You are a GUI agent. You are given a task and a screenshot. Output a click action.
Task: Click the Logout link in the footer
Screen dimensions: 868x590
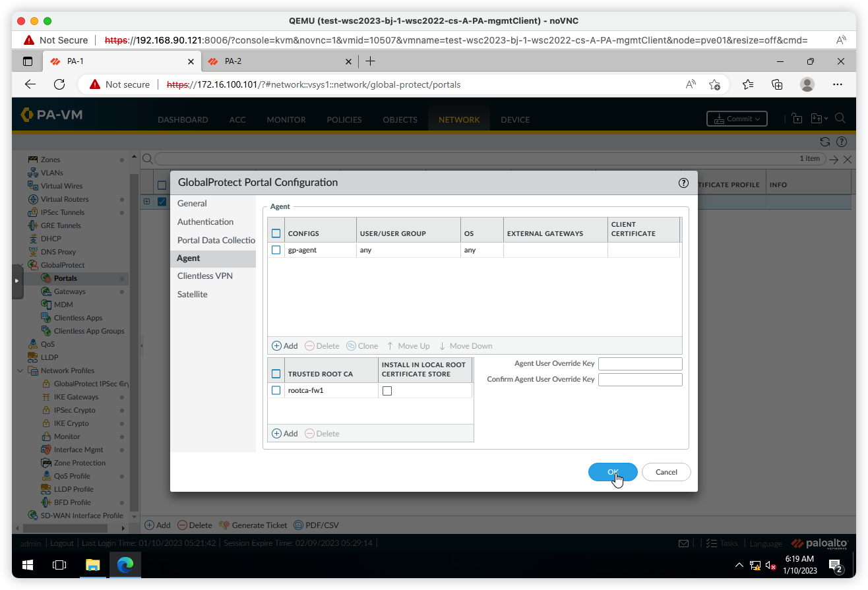click(62, 543)
